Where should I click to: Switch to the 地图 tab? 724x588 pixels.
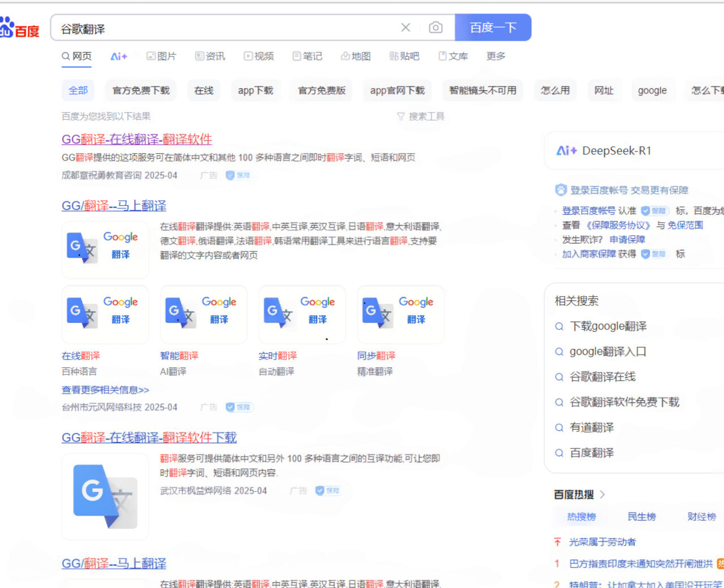point(356,56)
